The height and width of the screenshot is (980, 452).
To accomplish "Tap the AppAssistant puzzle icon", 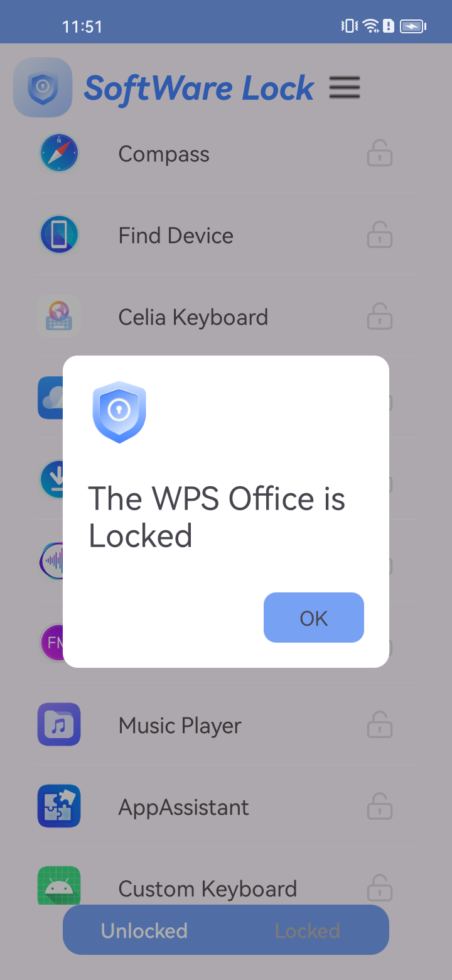I will [x=59, y=807].
